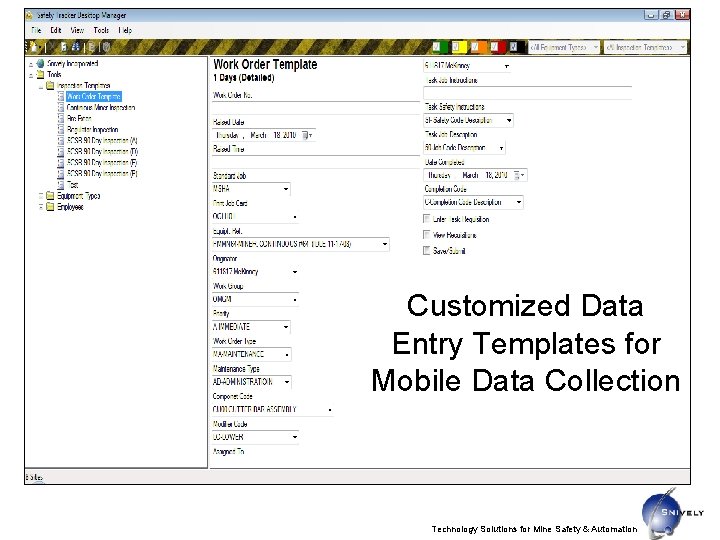Select FCSR 90 Day Inspection (T)
Image resolution: width=720 pixels, height=540 pixels.
click(x=102, y=152)
